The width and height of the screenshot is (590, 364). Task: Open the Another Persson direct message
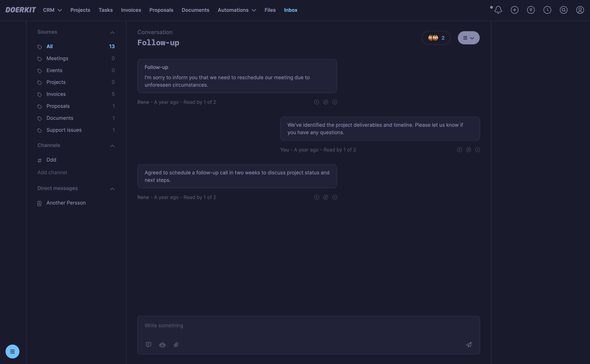66,203
